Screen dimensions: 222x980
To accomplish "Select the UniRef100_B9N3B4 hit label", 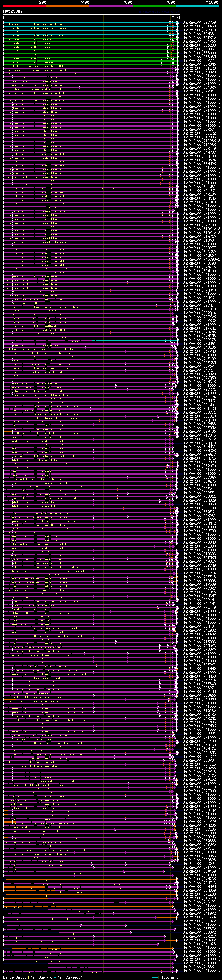I will (x=199, y=34).
